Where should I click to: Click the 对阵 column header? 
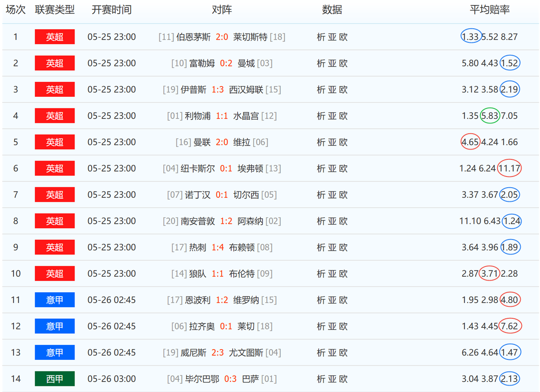point(222,10)
